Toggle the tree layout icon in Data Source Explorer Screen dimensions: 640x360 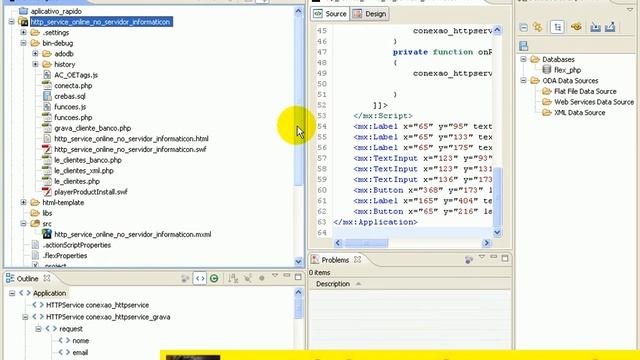(557, 27)
